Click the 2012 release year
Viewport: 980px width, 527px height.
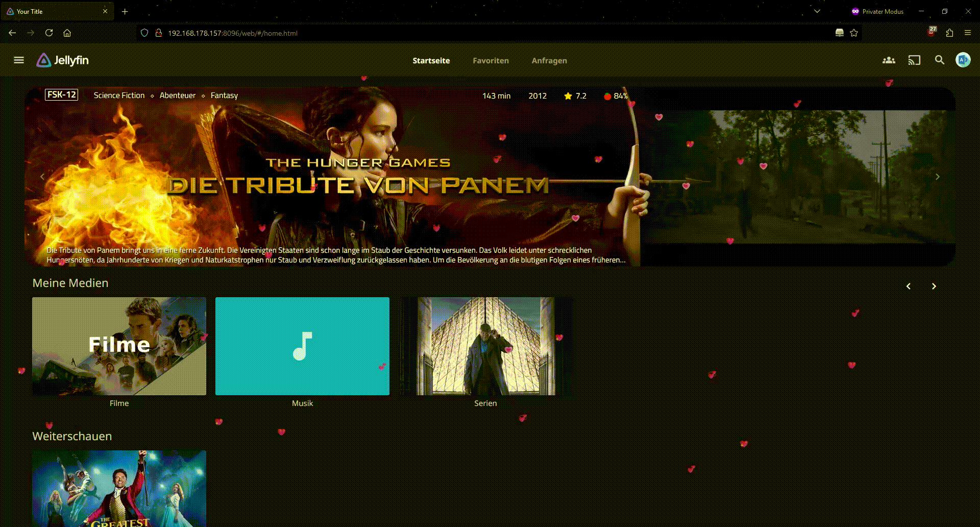pyautogui.click(x=537, y=96)
